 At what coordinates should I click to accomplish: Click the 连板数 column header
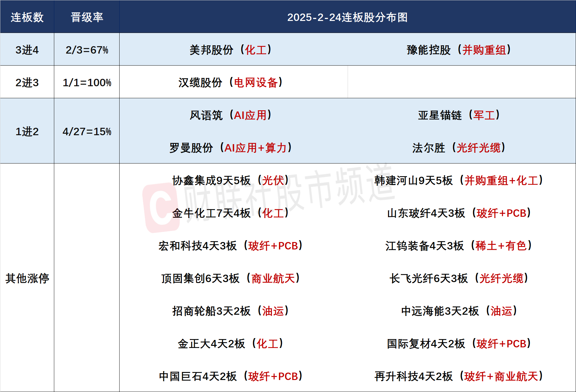(27, 17)
